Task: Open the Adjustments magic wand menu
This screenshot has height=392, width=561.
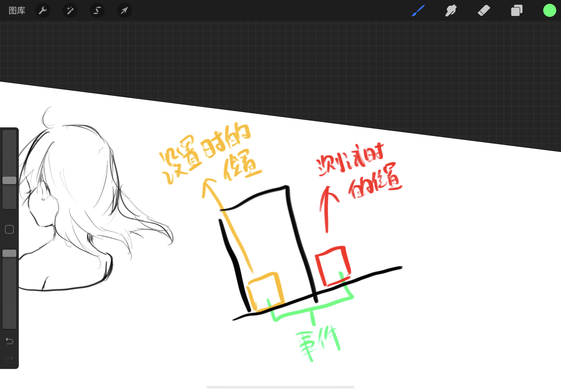Action: point(70,11)
